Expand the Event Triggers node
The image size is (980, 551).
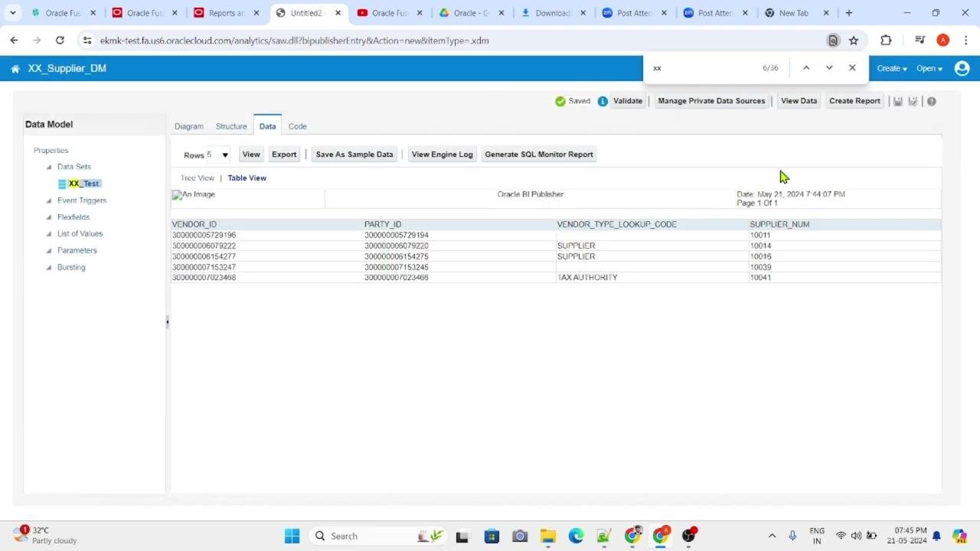49,201
